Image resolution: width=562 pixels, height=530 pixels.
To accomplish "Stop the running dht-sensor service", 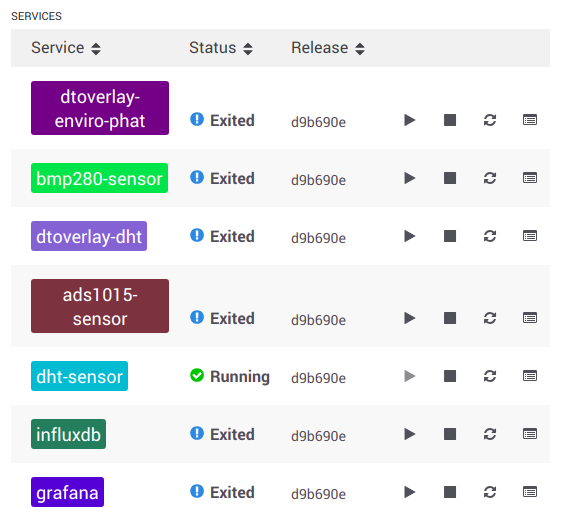I will (450, 376).
